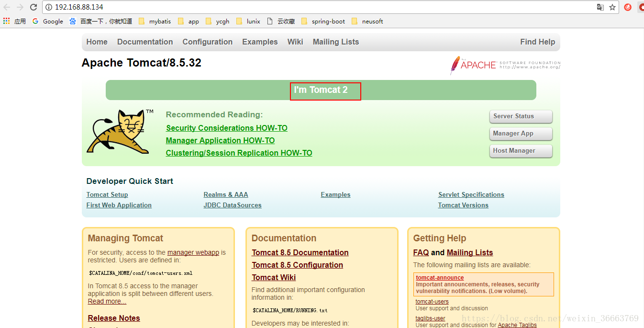Open the JDBC DataSources link
Viewport: 644px width, 328px height.
point(233,205)
